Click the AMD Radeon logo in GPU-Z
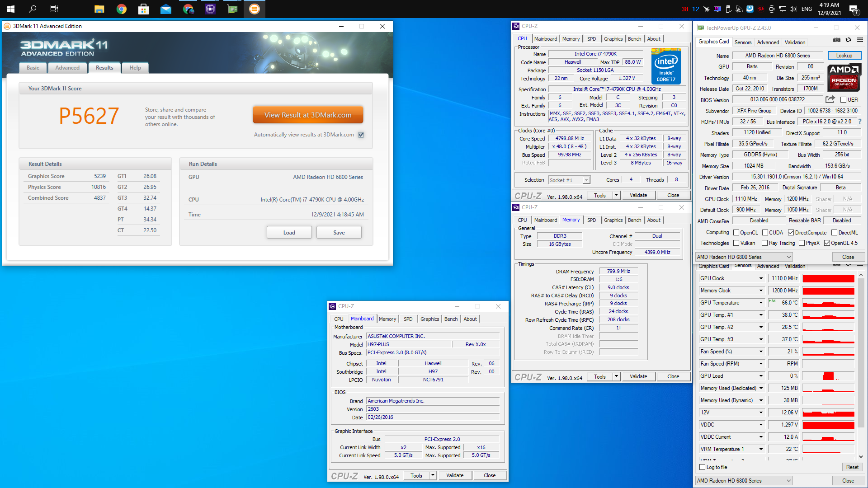Viewport: 868px width, 488px height. (x=844, y=77)
